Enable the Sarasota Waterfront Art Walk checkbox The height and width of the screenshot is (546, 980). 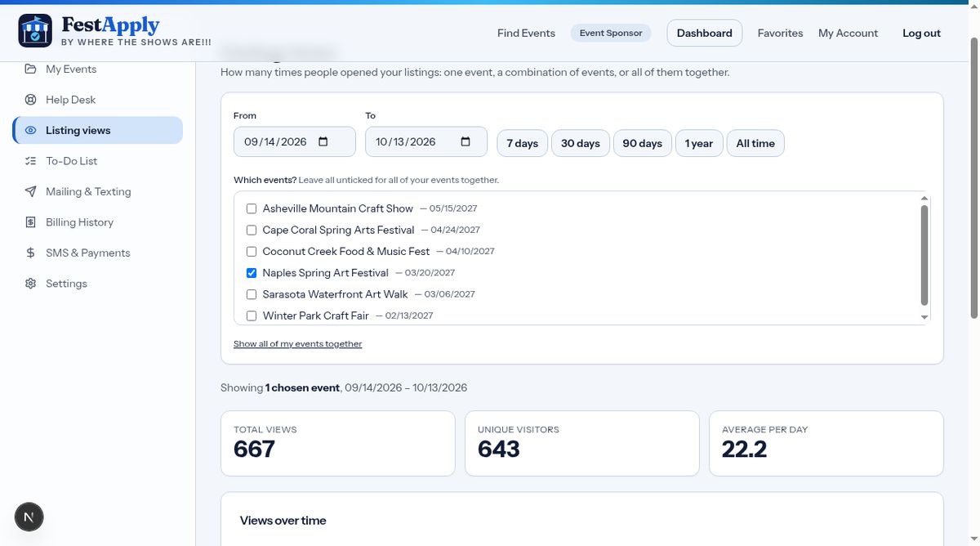click(x=252, y=294)
